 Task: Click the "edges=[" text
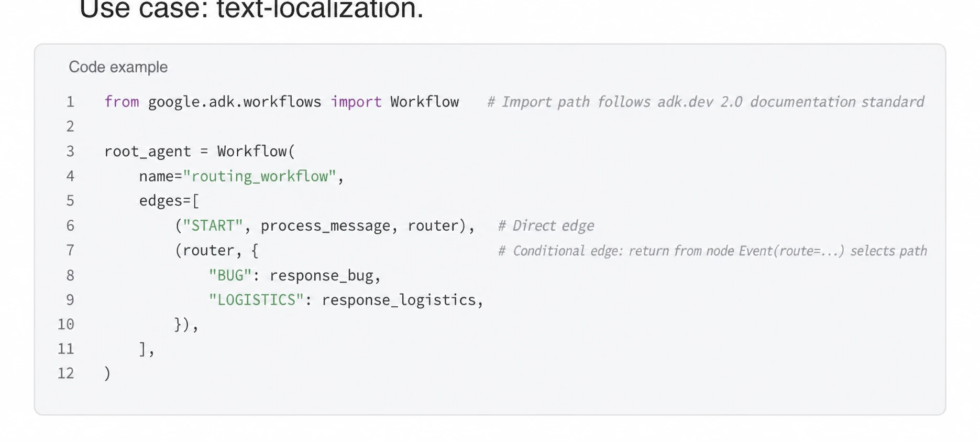(169, 201)
